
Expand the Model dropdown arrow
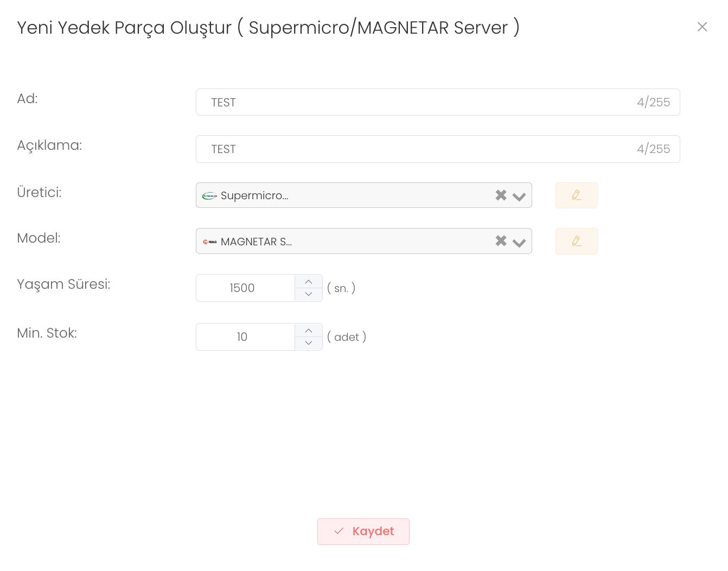[x=519, y=242]
